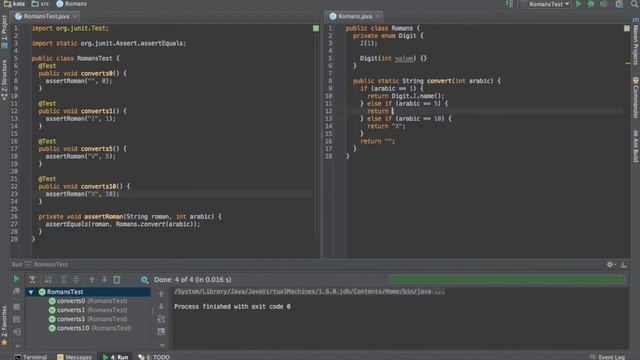
Task: Toggle the hide-passed-tests filter in Run toolbar
Action: [32, 280]
